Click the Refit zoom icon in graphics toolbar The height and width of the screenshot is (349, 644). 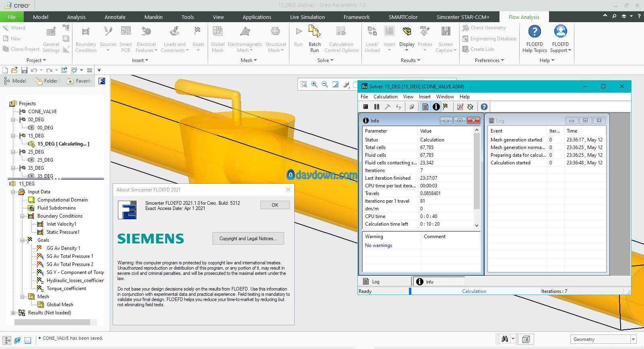304,84
